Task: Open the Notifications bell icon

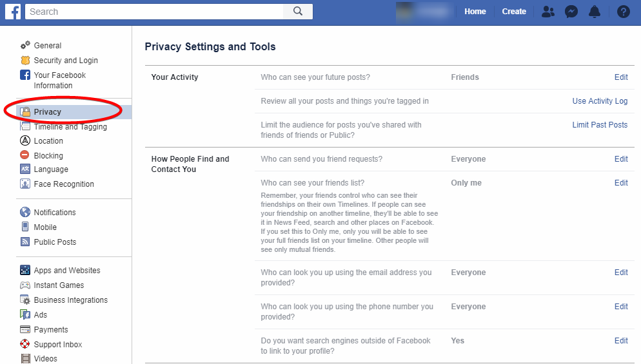Action: 595,12
